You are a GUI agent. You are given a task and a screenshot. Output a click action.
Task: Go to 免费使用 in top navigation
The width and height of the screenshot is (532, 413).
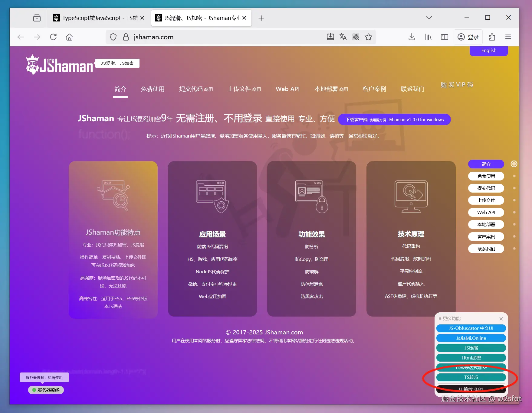153,89
